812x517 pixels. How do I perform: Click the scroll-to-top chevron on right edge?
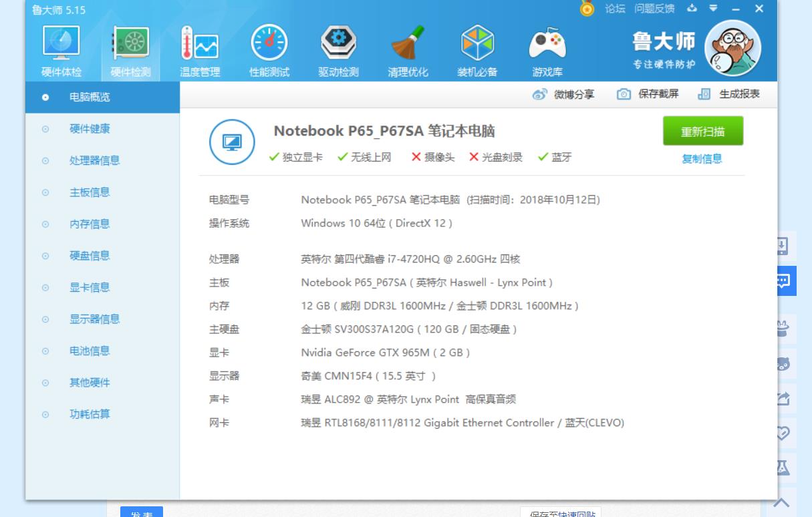[x=782, y=502]
